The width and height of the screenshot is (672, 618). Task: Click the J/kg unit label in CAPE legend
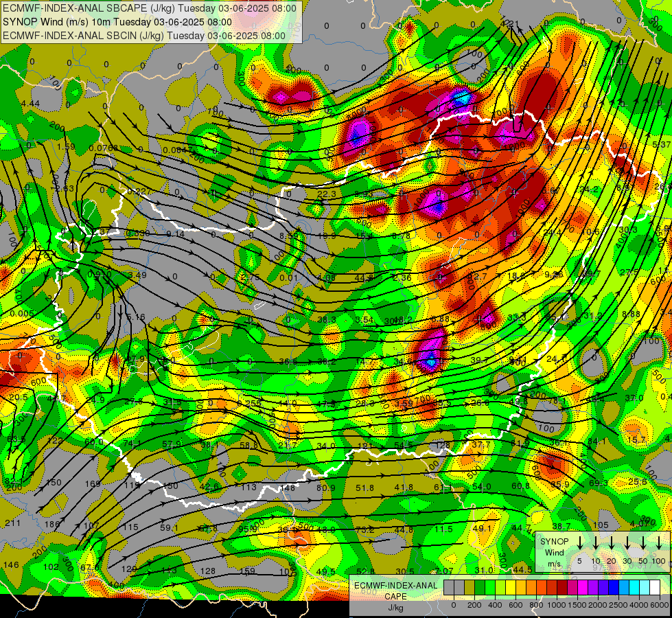pos(395,608)
